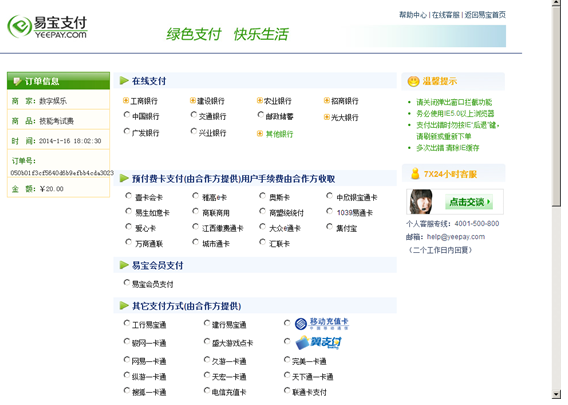Click the scrollbar up arrow

(556, 3)
